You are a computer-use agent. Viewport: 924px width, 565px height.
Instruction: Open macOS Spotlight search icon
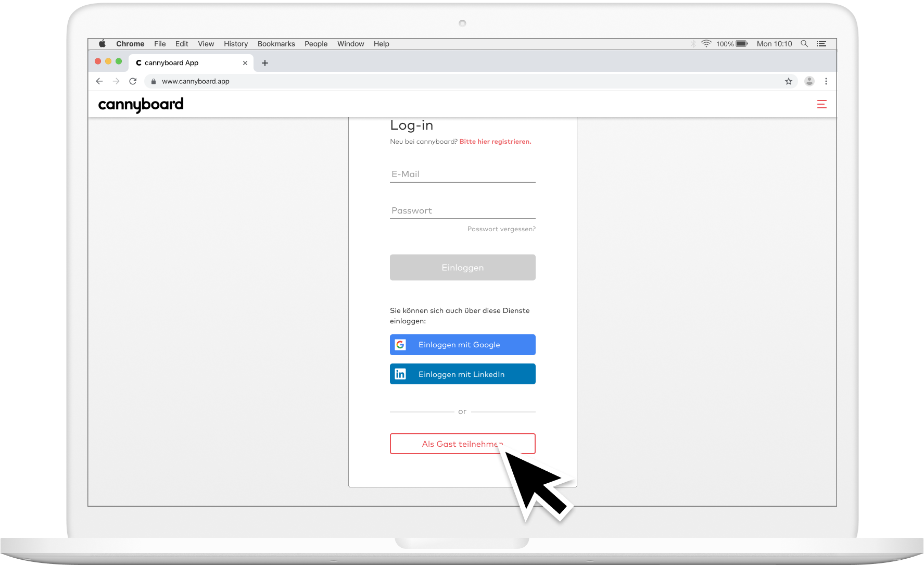point(804,44)
